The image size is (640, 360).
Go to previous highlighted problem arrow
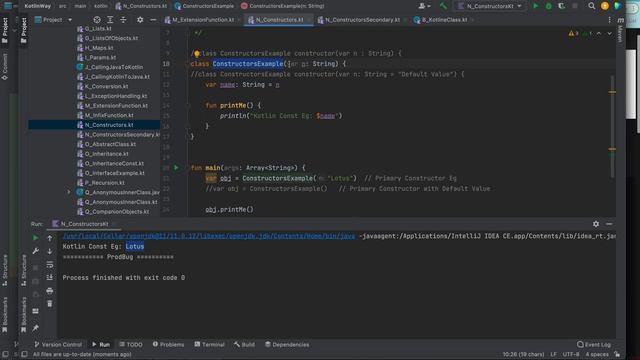tap(599, 33)
